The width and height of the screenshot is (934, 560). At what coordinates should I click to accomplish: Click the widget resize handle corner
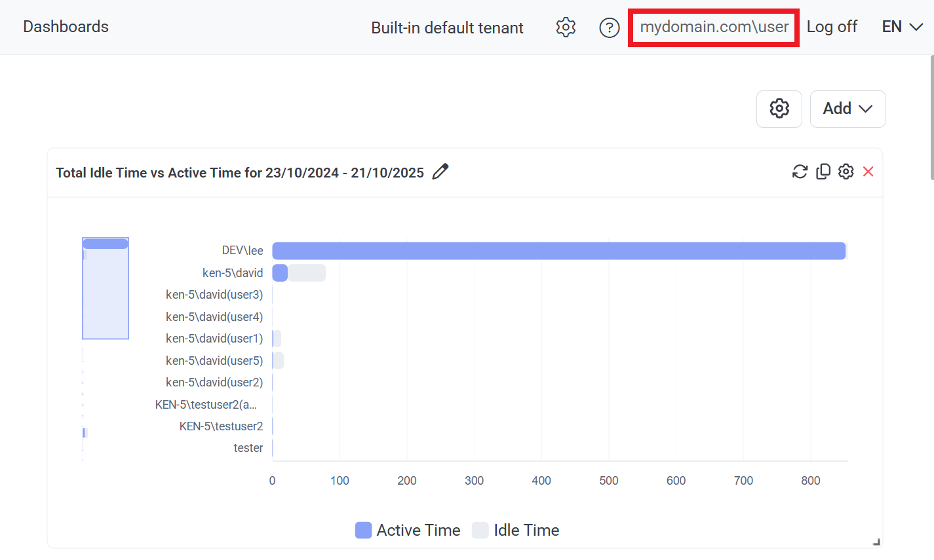coord(876,542)
